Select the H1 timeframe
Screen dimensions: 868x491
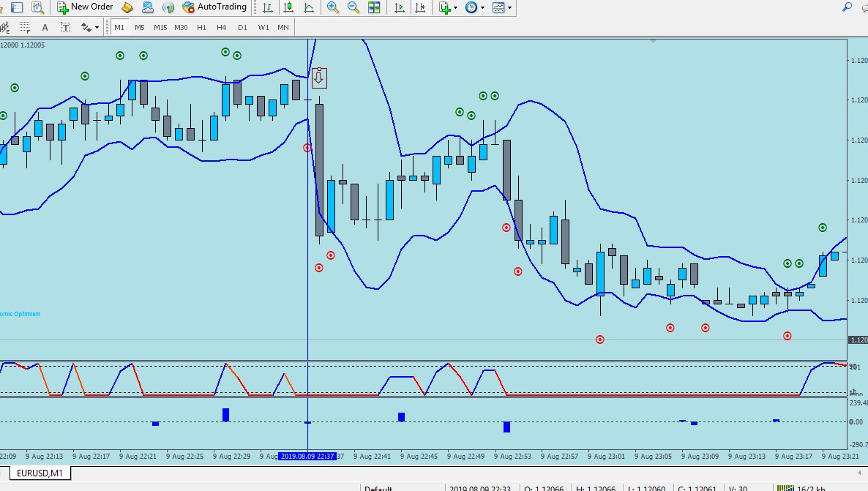point(201,27)
